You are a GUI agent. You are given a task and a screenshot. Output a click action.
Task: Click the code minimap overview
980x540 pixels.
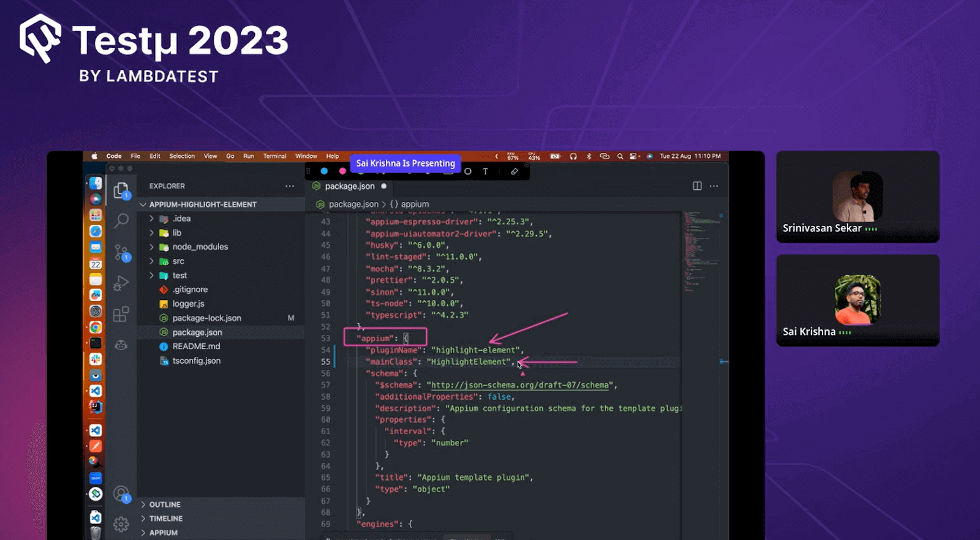tap(701, 251)
